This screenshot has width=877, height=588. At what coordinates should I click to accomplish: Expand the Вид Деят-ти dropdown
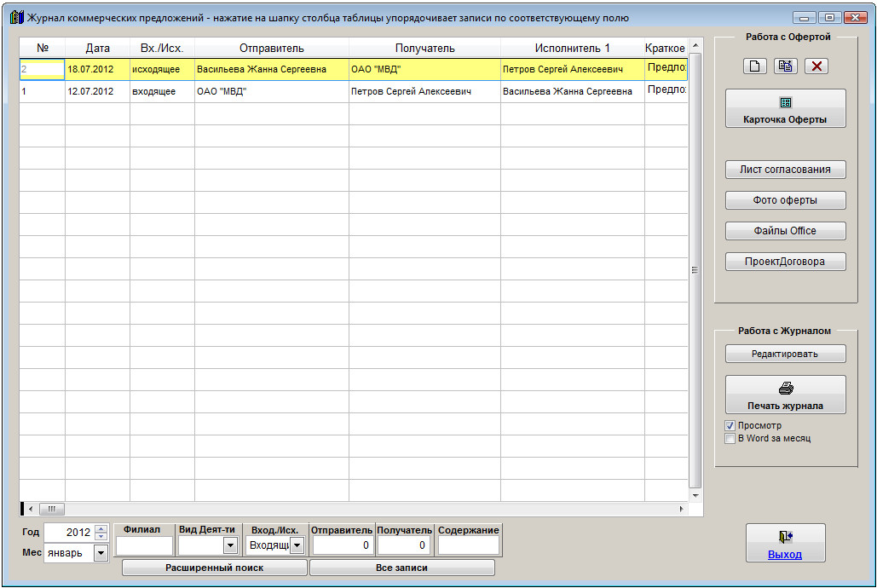pyautogui.click(x=229, y=545)
